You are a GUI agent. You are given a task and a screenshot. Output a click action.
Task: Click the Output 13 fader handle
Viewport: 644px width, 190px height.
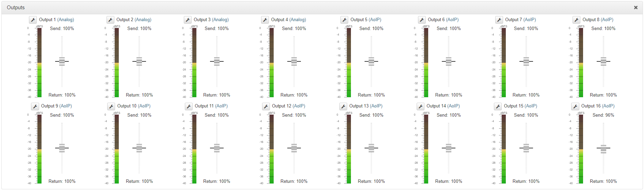click(x=371, y=148)
